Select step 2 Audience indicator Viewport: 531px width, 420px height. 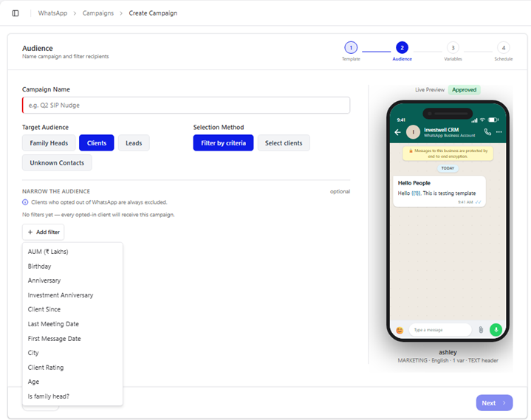point(402,48)
